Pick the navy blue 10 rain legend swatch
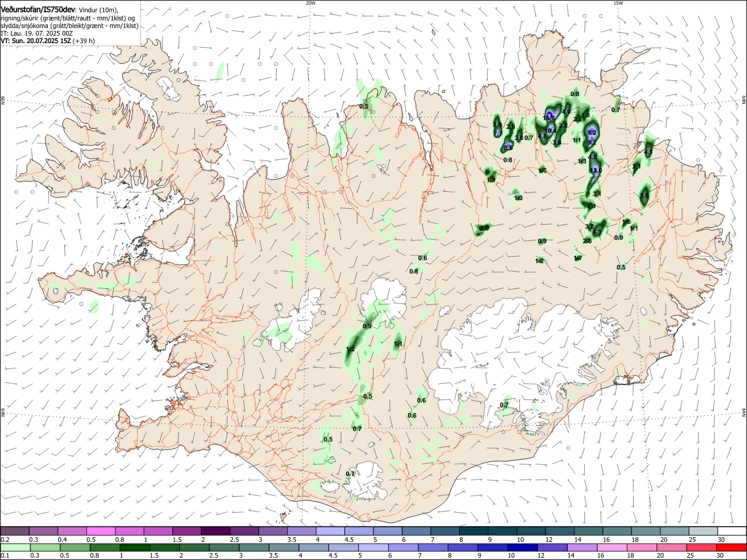Image resolution: width=747 pixels, height=560 pixels. [523, 547]
